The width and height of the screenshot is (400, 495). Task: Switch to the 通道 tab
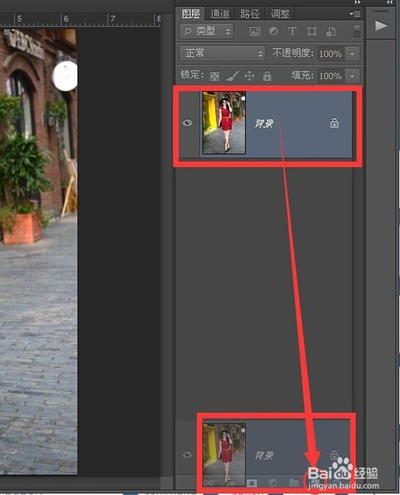220,14
